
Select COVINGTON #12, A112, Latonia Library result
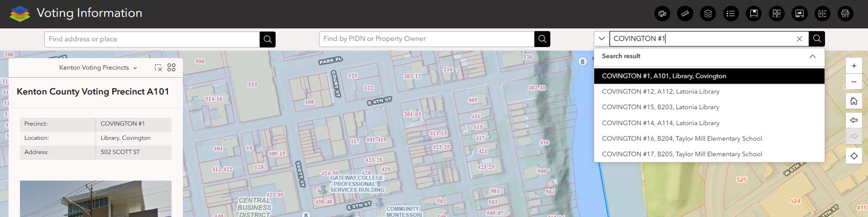click(x=660, y=92)
